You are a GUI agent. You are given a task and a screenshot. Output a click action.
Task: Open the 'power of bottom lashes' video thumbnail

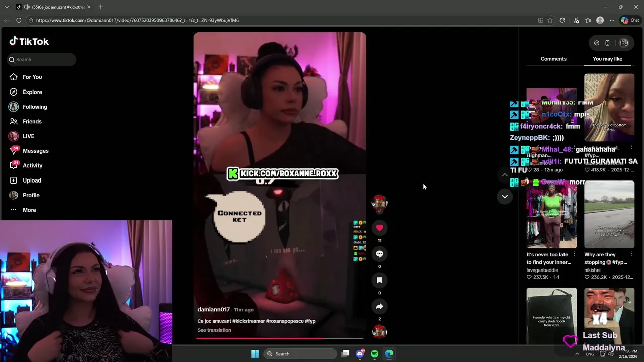(609, 108)
